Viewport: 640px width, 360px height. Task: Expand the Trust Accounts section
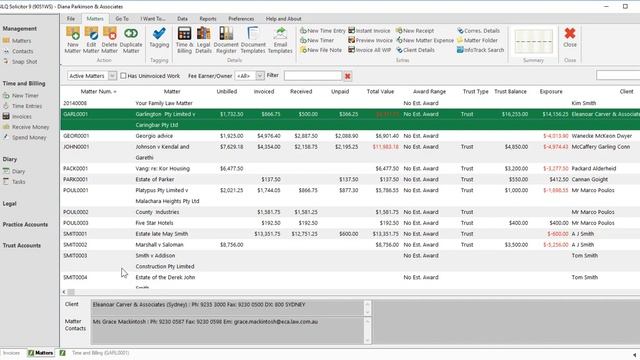[x=22, y=245]
